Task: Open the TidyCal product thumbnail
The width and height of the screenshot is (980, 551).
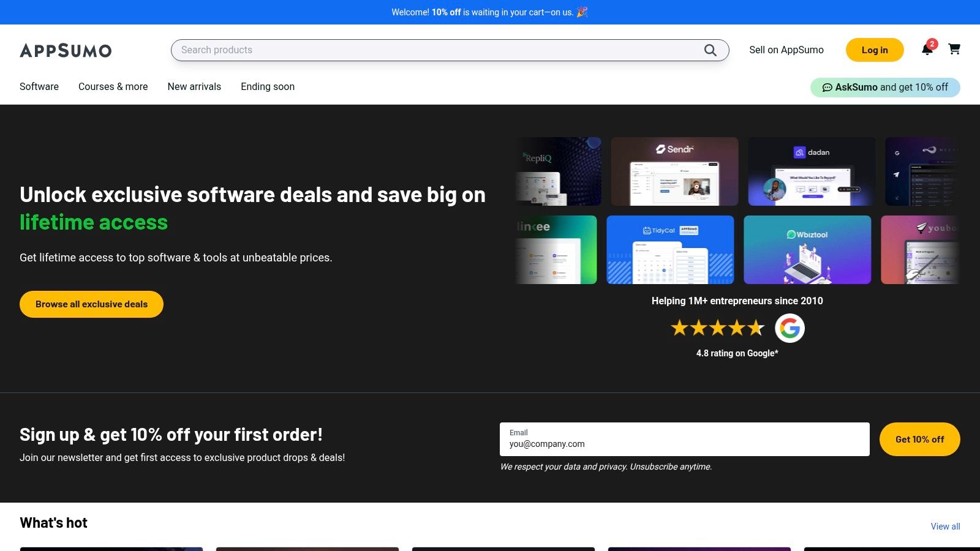Action: click(670, 250)
